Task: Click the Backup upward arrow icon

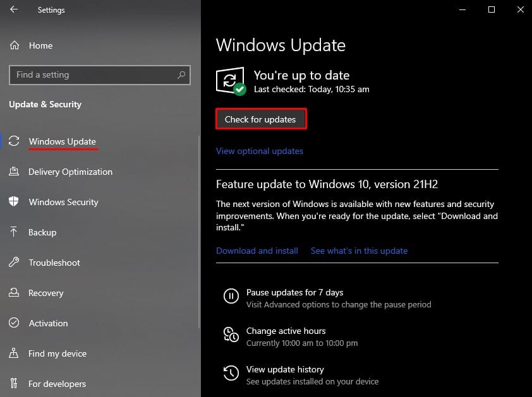Action: [13, 232]
